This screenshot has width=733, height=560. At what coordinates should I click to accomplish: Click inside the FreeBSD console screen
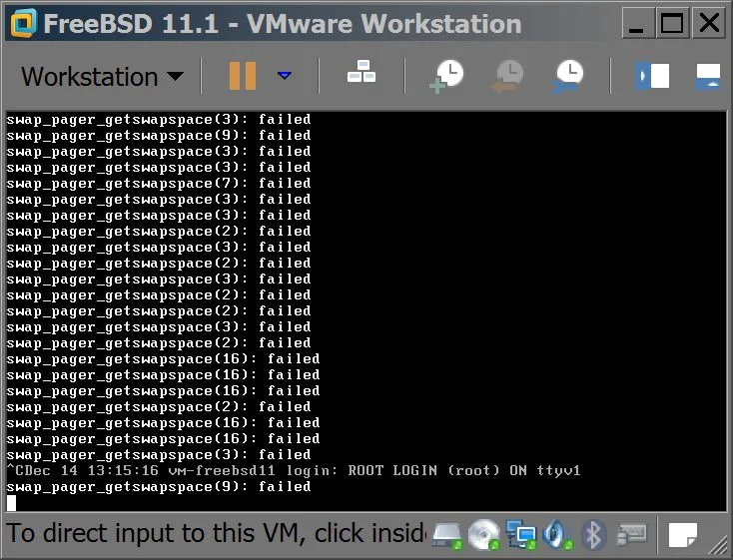(366, 310)
